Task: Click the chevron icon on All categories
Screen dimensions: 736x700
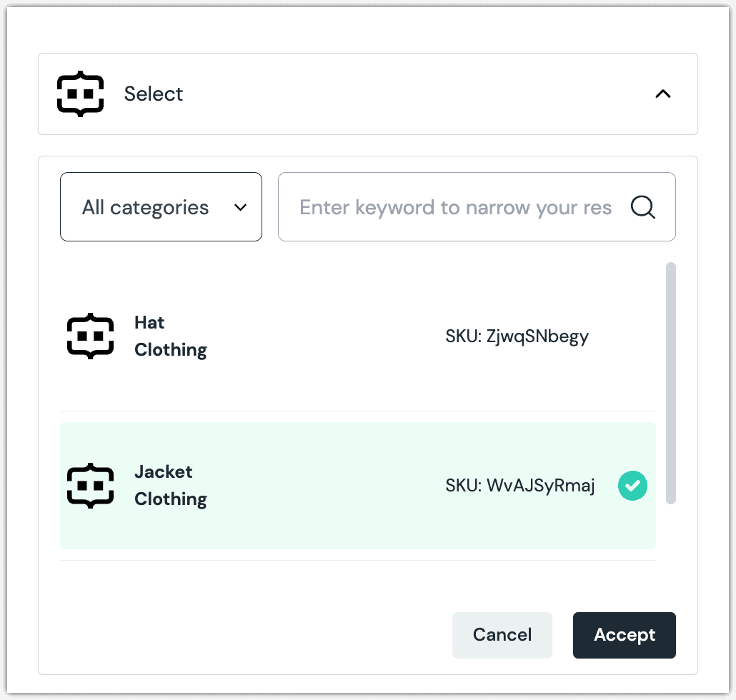Action: point(240,206)
